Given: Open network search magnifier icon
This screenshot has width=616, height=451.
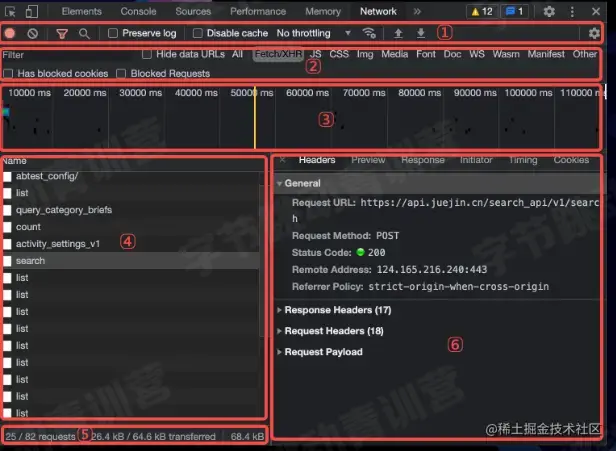Looking at the screenshot, I should (x=84, y=34).
